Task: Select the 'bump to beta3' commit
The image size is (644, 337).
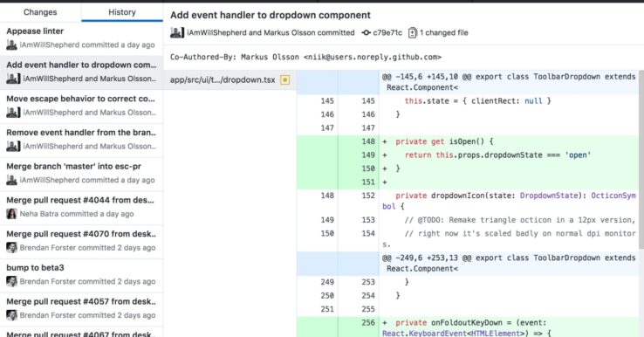Action: pos(81,274)
